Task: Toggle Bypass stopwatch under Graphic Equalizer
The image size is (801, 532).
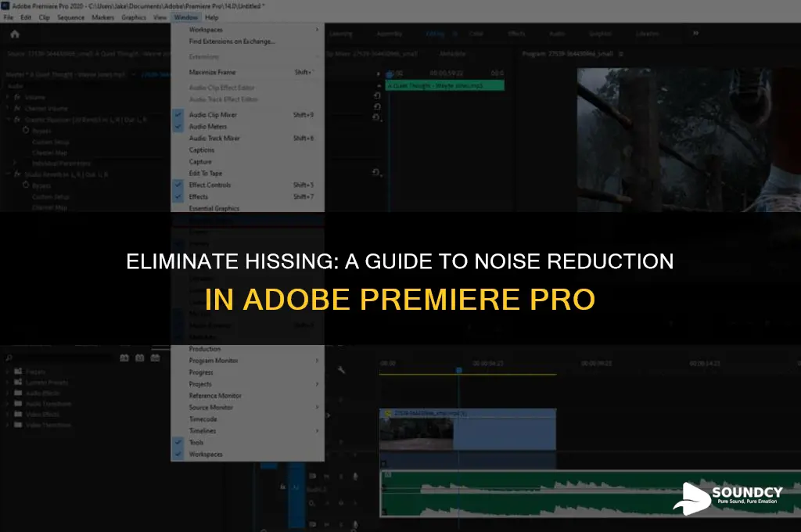Action: click(26, 131)
